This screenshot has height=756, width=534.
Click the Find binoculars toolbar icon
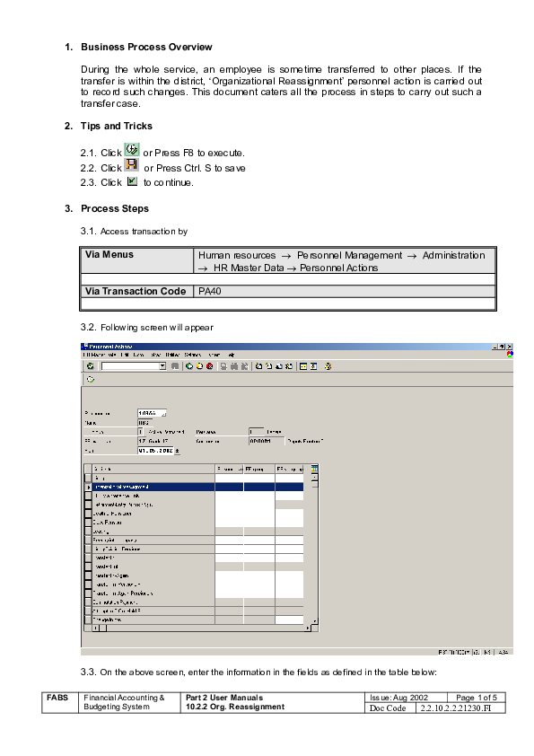point(234,366)
